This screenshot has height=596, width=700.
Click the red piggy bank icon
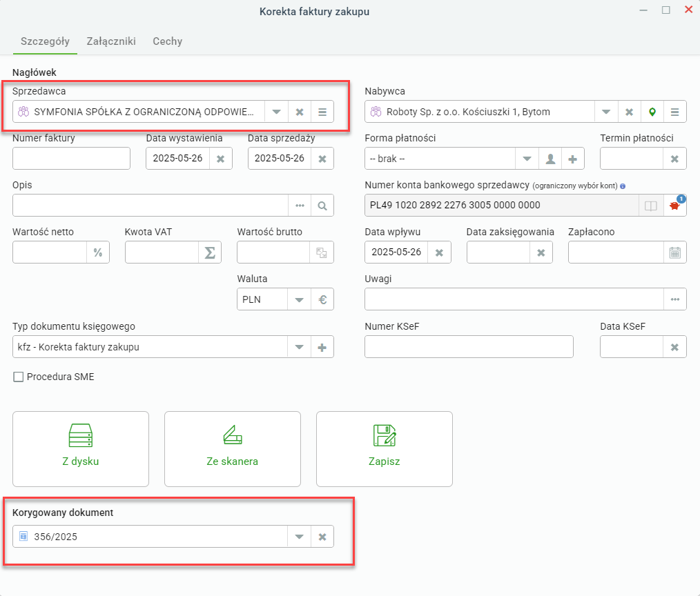point(674,206)
